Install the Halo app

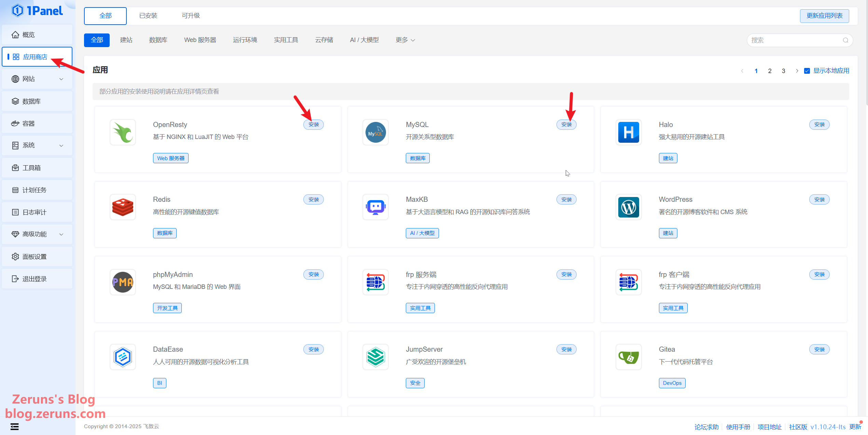coord(819,125)
